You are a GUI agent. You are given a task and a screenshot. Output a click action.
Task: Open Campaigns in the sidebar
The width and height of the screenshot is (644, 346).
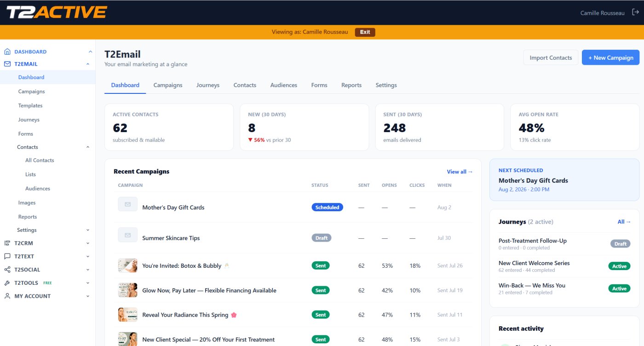pos(31,92)
